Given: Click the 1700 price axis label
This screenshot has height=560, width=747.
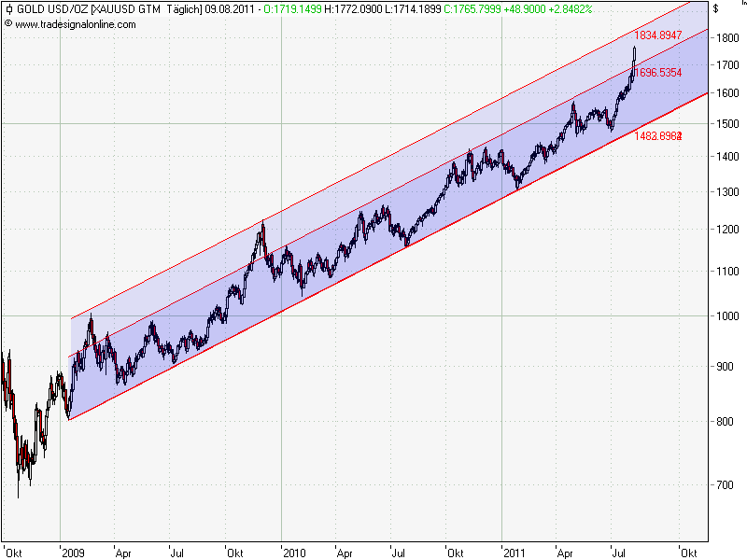Looking at the screenshot, I should 727,65.
